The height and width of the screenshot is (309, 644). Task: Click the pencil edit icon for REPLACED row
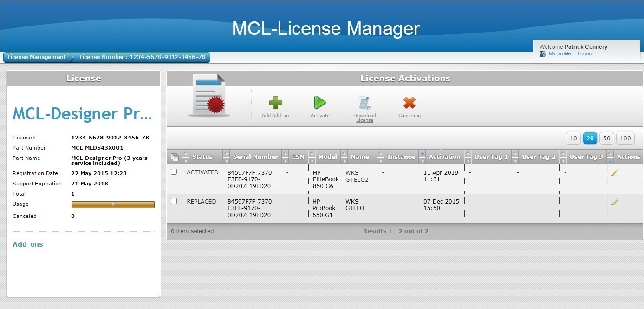click(x=615, y=202)
